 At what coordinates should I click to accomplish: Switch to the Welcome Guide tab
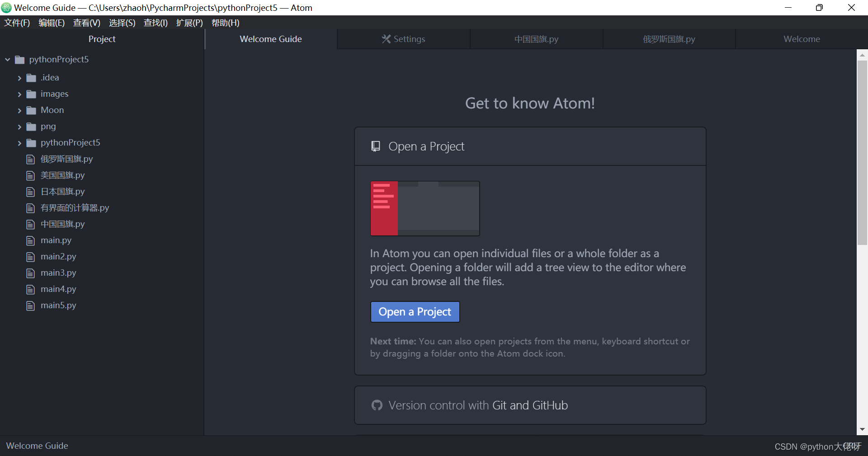point(271,39)
